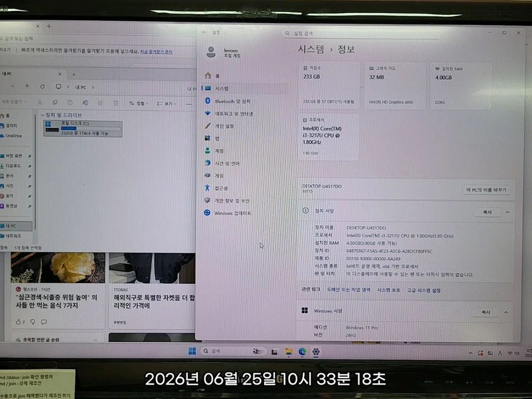
Task: Open 보기 dropdown in Explorer toolbar
Action: pos(166,104)
